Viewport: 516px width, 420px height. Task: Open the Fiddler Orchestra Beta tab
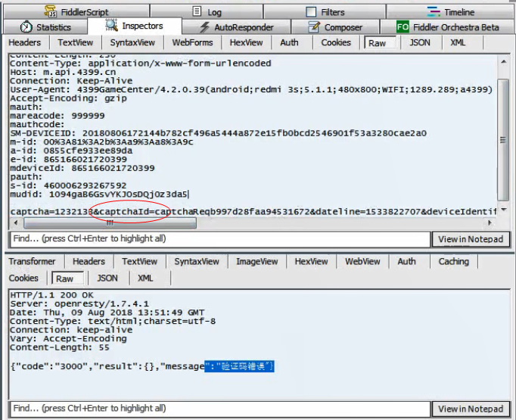[447, 27]
